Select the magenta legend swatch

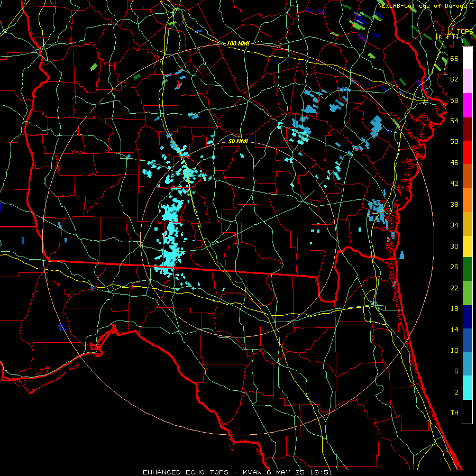pos(467,105)
